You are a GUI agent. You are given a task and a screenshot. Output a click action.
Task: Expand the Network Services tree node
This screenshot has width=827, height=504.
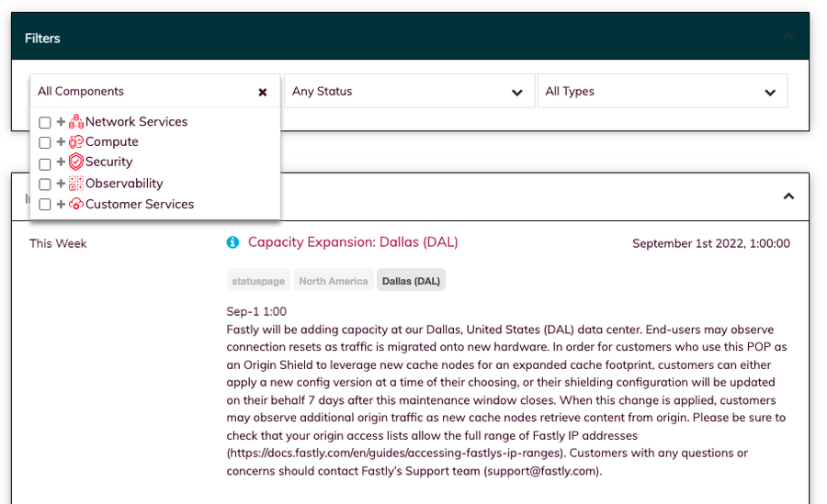pyautogui.click(x=61, y=122)
